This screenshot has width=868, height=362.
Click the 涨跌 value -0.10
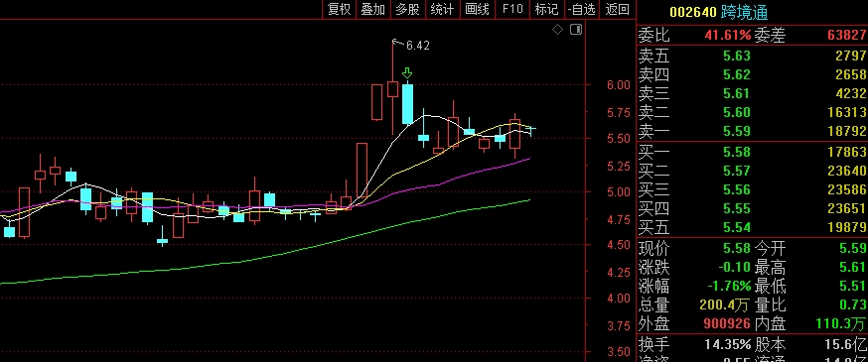(735, 268)
